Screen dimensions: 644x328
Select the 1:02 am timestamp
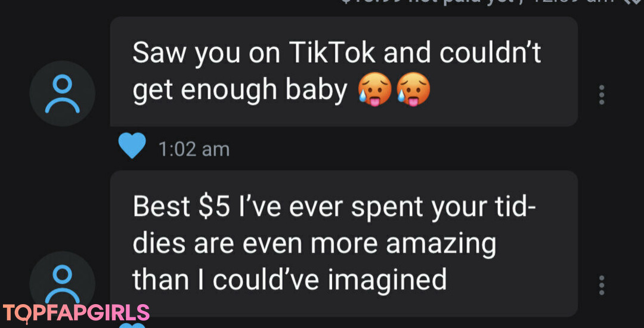pyautogui.click(x=194, y=149)
